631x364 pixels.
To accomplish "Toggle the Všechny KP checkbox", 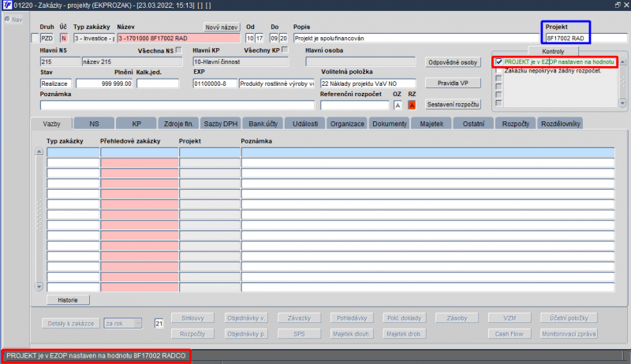I will click(285, 50).
